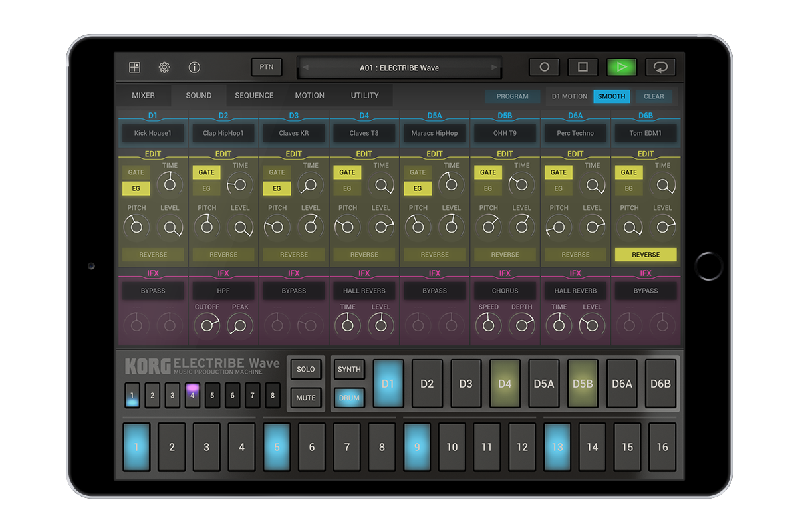This screenshot has height=532, width=798.
Task: Adjust the CUTOFF knob on D2's HPF
Action: pos(207,325)
